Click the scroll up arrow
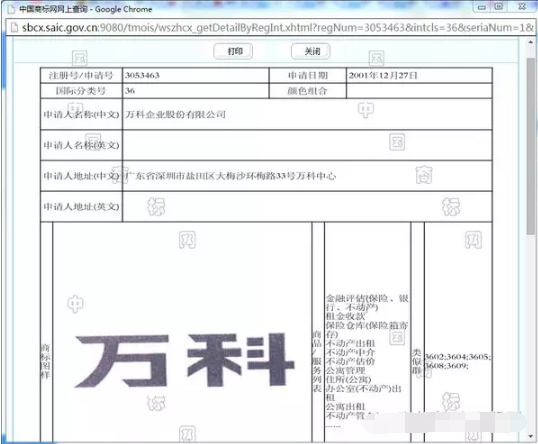 [x=531, y=43]
